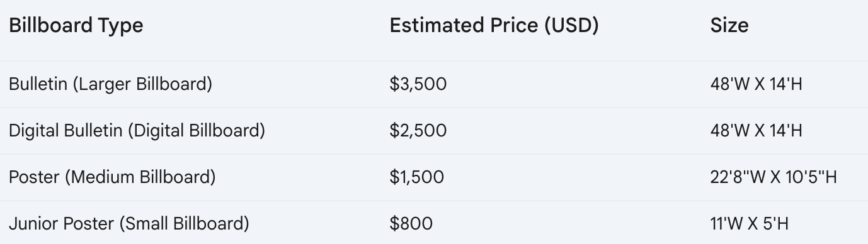Click the $1,500 price cell
The height and width of the screenshot is (244, 868).
click(416, 177)
